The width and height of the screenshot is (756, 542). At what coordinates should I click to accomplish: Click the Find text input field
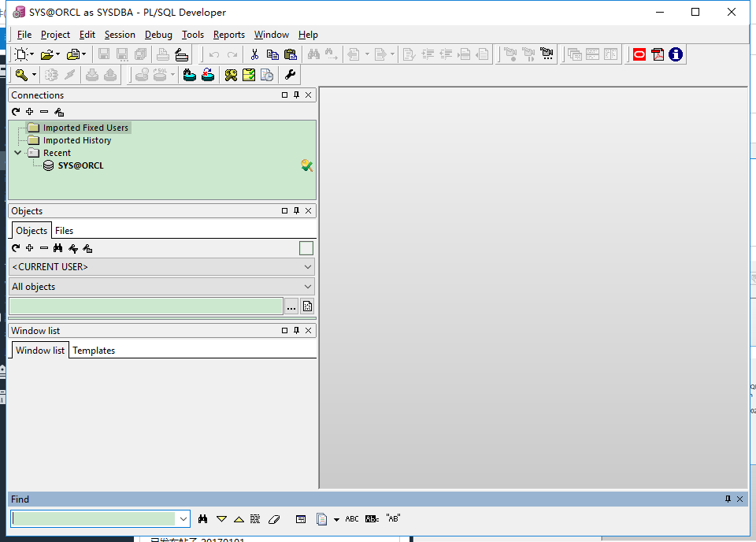click(x=93, y=519)
